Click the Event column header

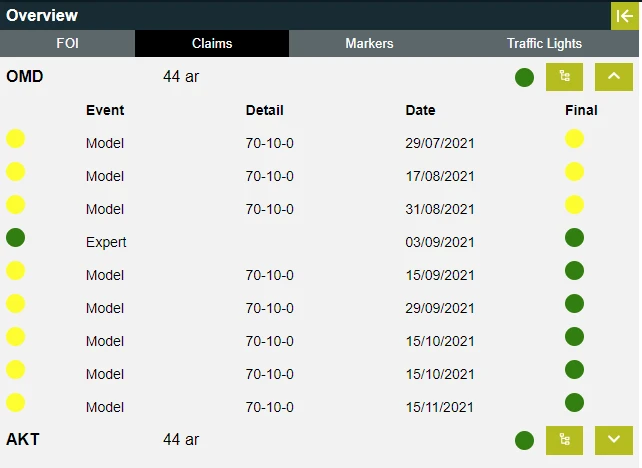105,110
